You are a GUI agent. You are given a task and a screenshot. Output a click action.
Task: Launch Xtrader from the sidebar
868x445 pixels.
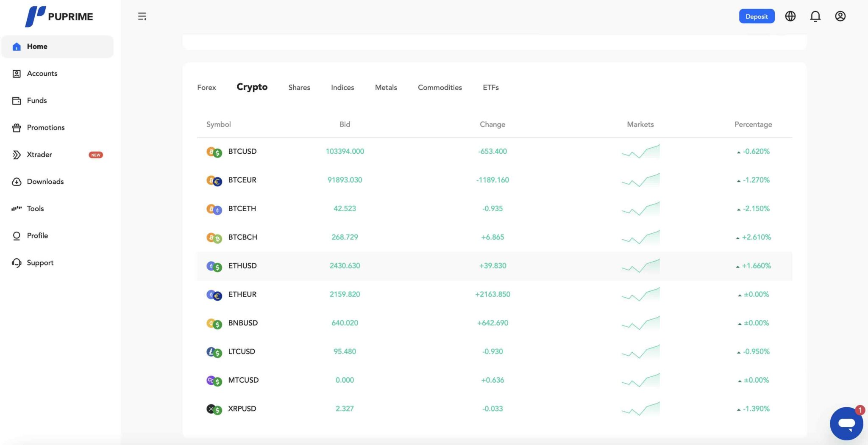pyautogui.click(x=39, y=155)
